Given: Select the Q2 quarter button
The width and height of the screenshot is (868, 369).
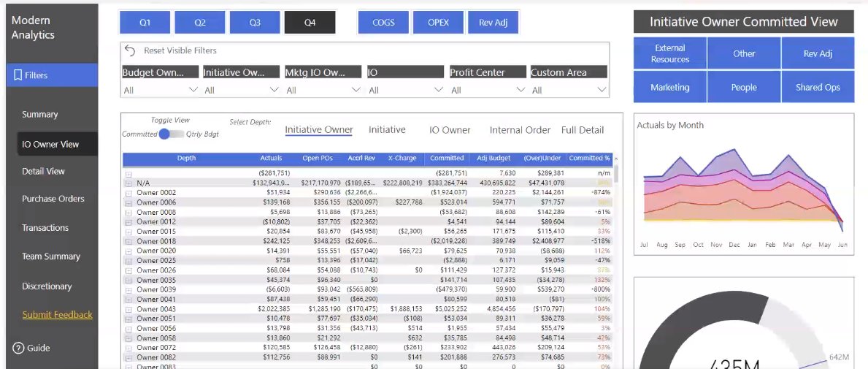Looking at the screenshot, I should click(x=200, y=23).
